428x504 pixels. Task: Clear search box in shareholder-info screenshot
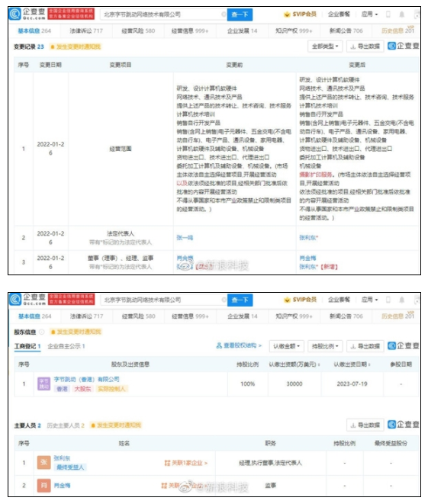click(x=224, y=300)
